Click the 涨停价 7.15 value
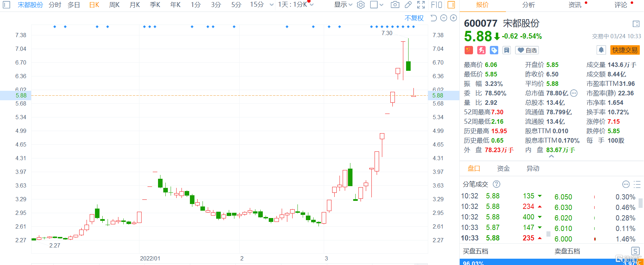644x265 pixels. 614,122
